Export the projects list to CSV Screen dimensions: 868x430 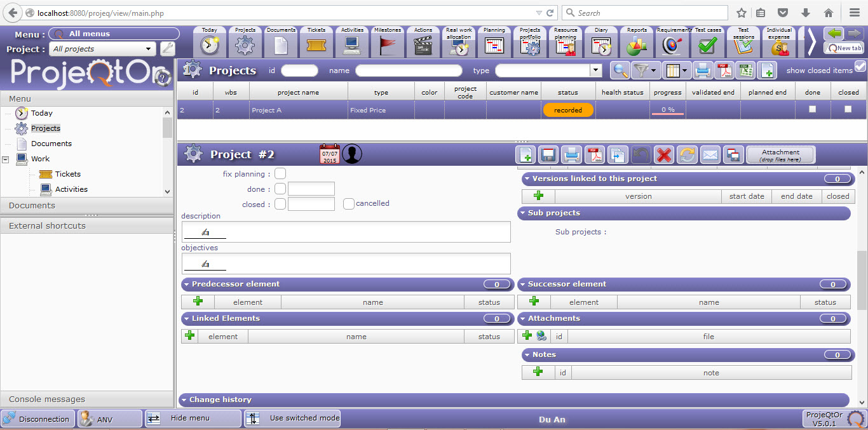[746, 71]
